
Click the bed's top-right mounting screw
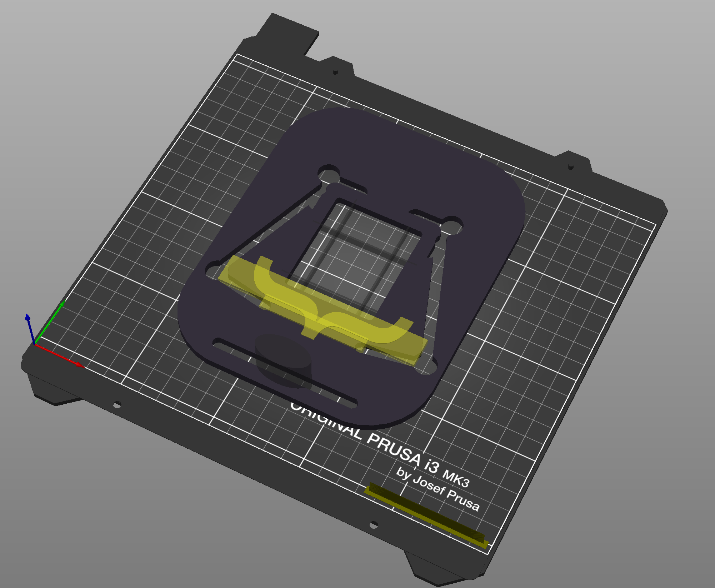coord(571,166)
